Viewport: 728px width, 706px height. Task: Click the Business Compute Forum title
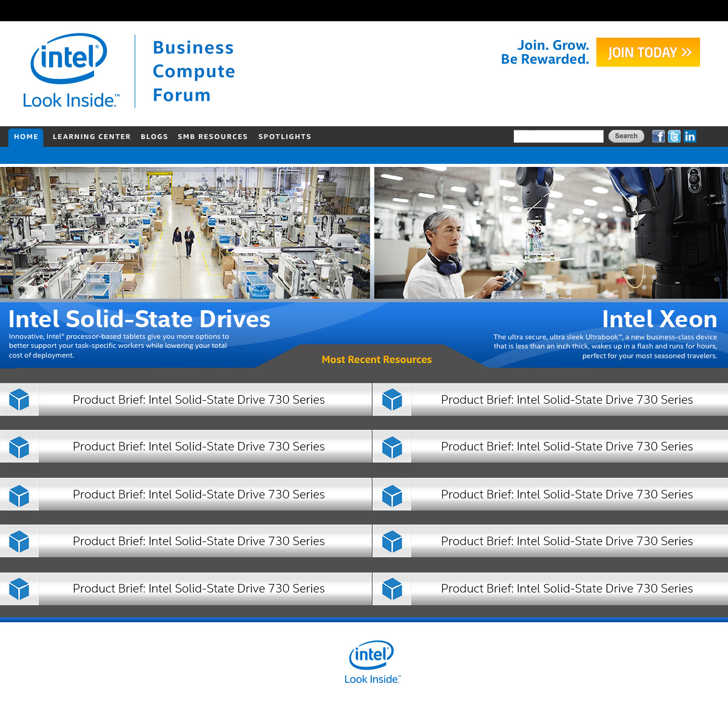(194, 71)
